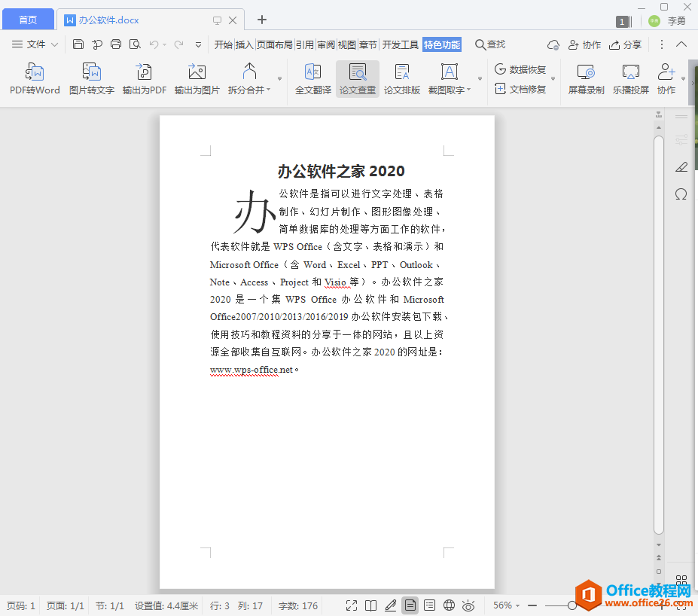Close the 办公软件.docx document tab
Viewport: 698px width, 616px height.
pyautogui.click(x=233, y=20)
